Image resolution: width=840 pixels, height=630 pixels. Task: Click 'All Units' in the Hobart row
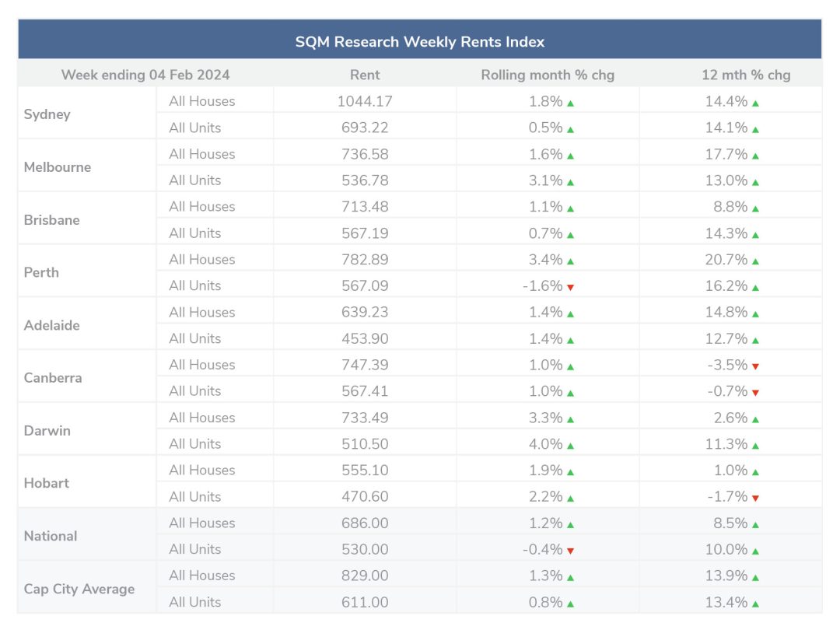pos(195,496)
